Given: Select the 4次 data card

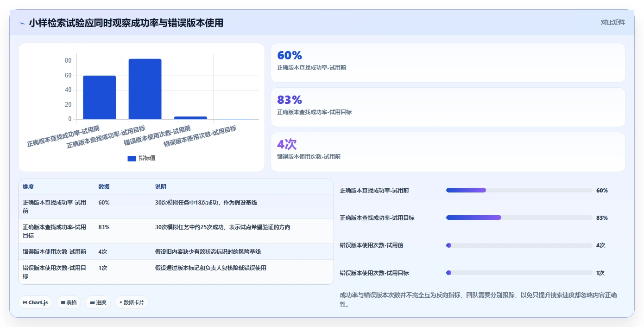Looking at the screenshot, I should (448, 152).
